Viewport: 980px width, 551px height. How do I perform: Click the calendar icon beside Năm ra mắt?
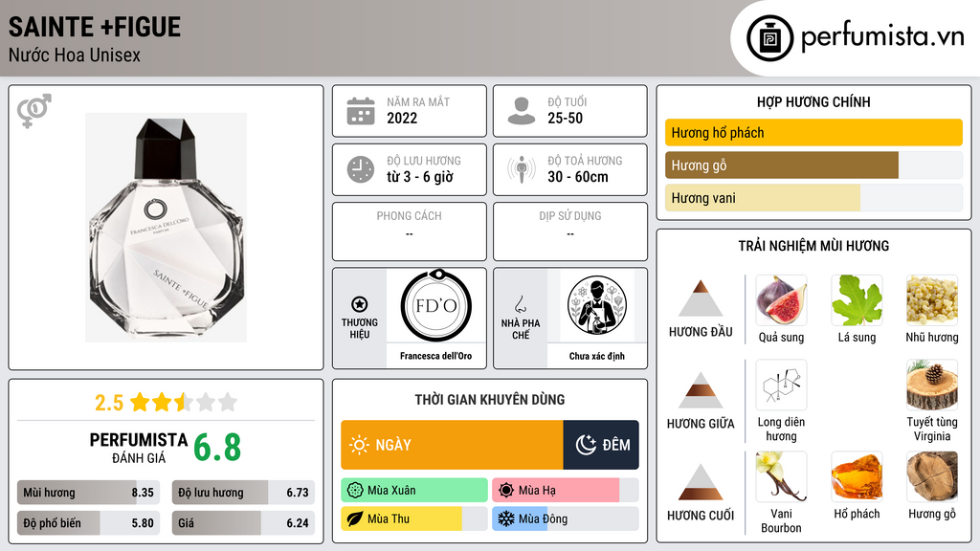(x=361, y=111)
